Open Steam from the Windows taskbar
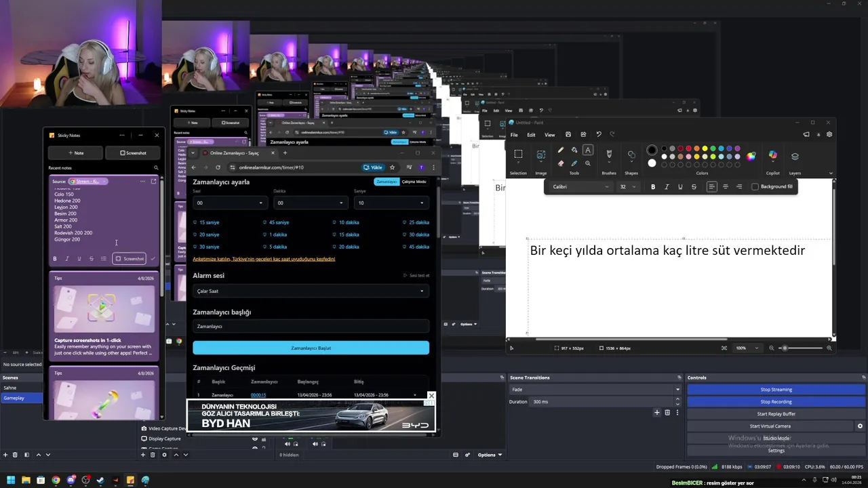 100,481
